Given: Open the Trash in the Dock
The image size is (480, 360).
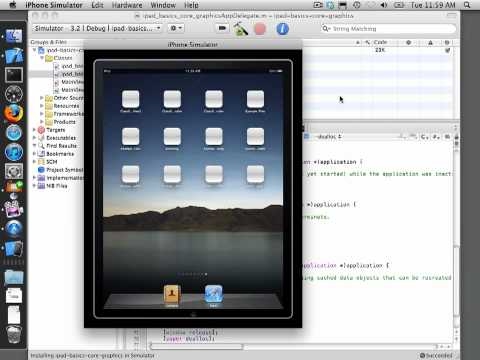Looking at the screenshot, I should pos(14,334).
